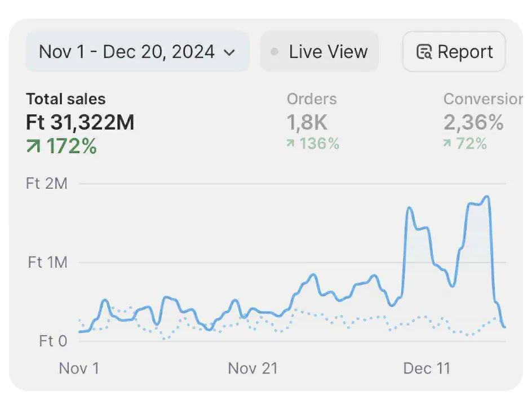
Task: Click the Live View status dot
Action: coord(274,52)
